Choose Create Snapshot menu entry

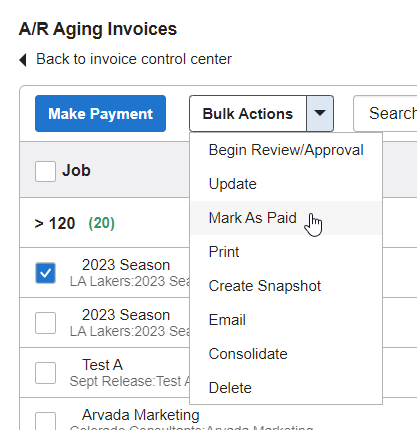286,286
